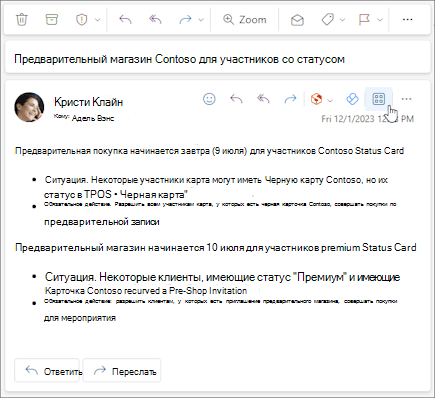Click bullet text mentioning Черную карту Contoso
The image size is (435, 398).
coord(216,187)
